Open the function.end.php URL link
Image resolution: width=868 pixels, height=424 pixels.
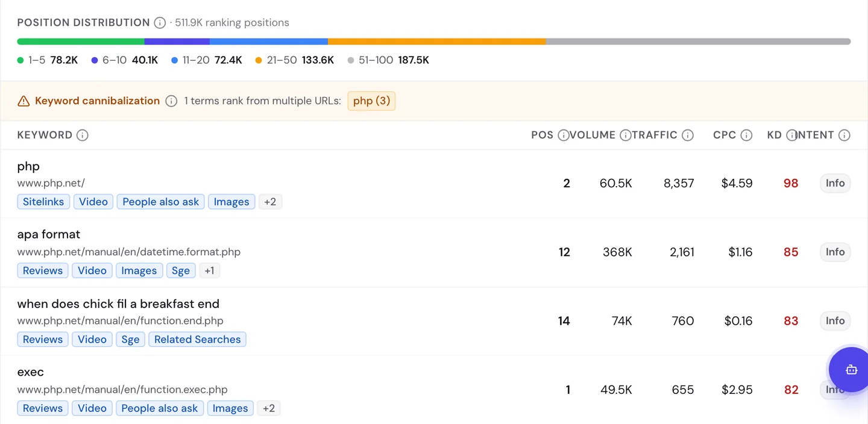[121, 320]
